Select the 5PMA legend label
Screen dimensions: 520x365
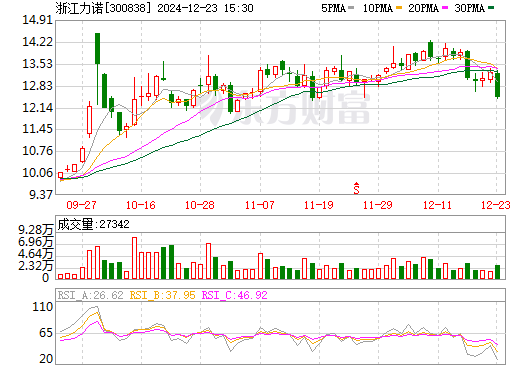(333, 8)
